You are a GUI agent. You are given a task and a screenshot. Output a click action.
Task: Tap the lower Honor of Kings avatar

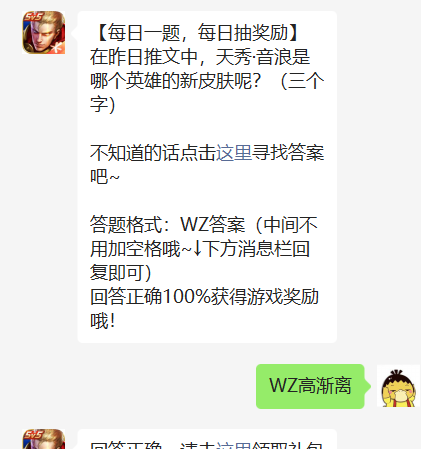point(44,439)
